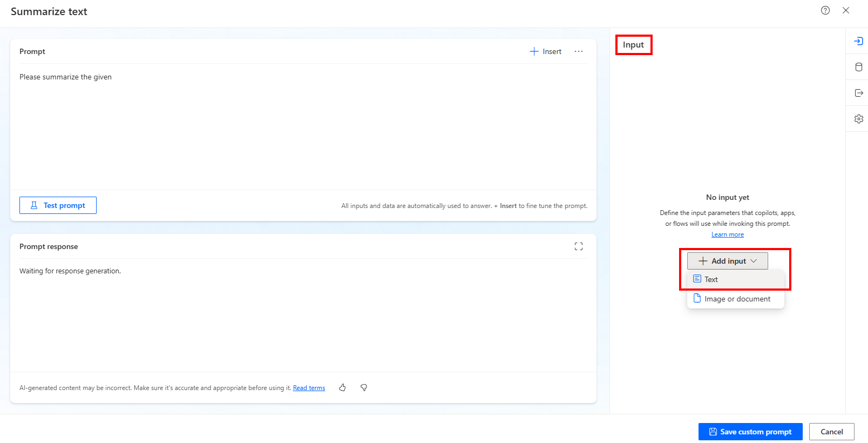Open the Prompt more options ellipsis

point(579,51)
